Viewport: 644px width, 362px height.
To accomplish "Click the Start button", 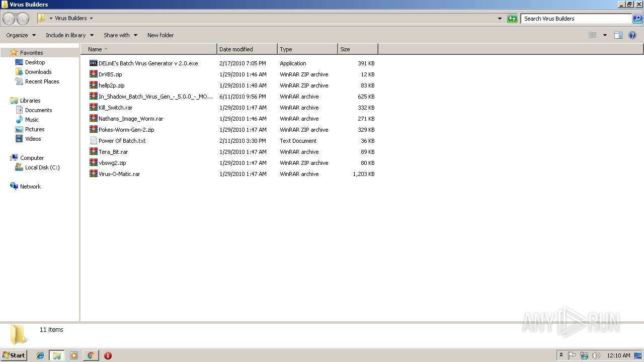I will pyautogui.click(x=14, y=355).
